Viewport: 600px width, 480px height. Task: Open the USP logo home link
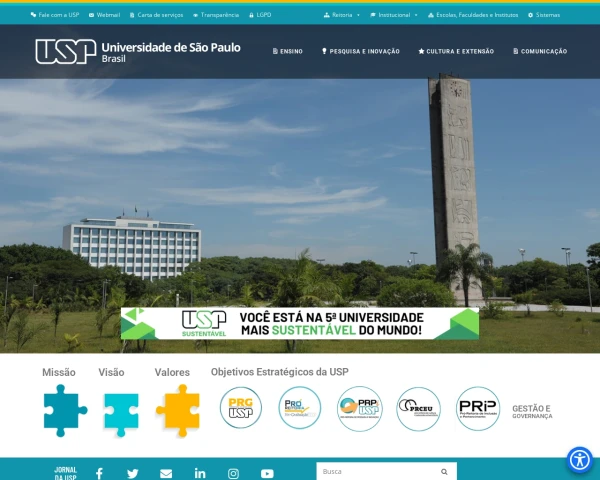point(65,51)
